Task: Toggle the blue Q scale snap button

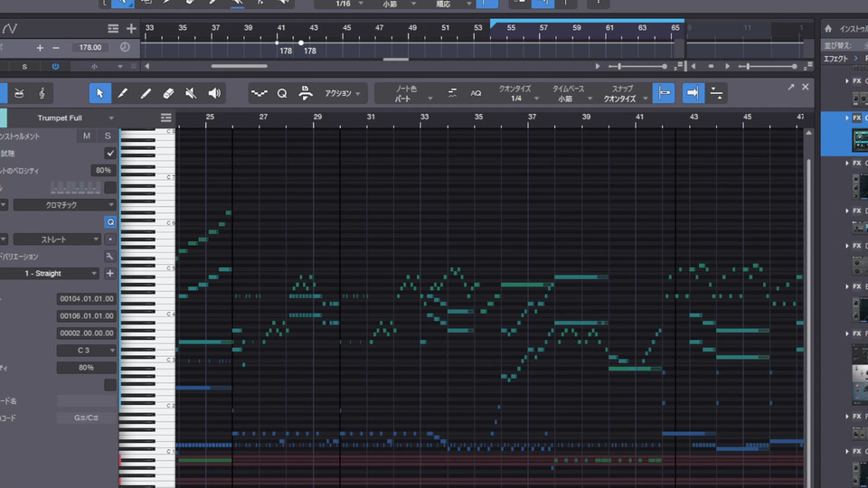Action: [x=110, y=222]
